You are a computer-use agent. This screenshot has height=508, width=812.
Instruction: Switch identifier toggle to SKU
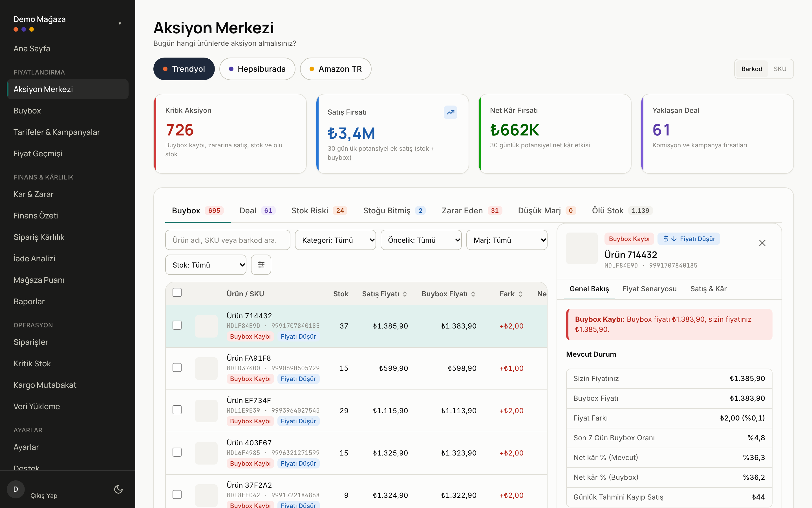[780, 69]
